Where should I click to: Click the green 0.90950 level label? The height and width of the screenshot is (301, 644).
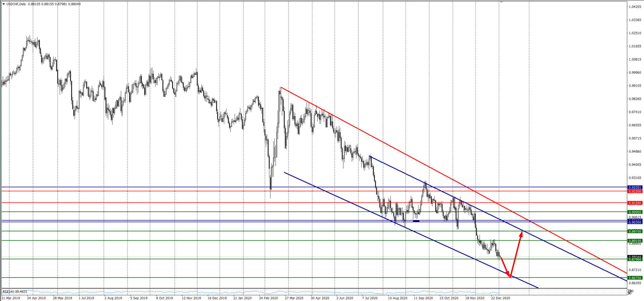point(635,212)
